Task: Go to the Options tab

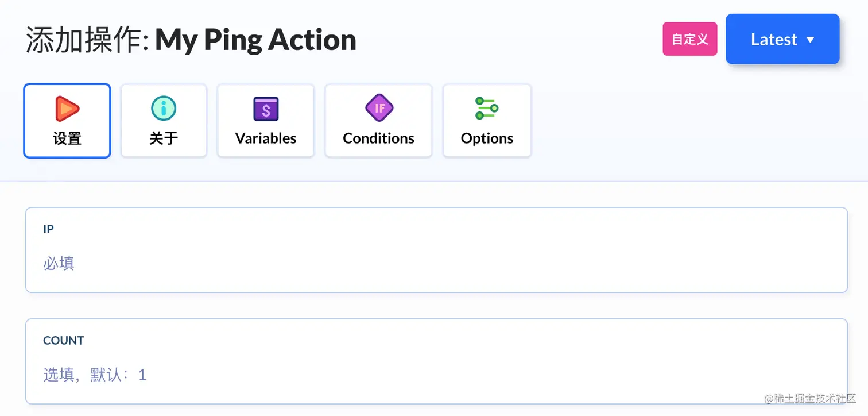Action: (x=487, y=121)
